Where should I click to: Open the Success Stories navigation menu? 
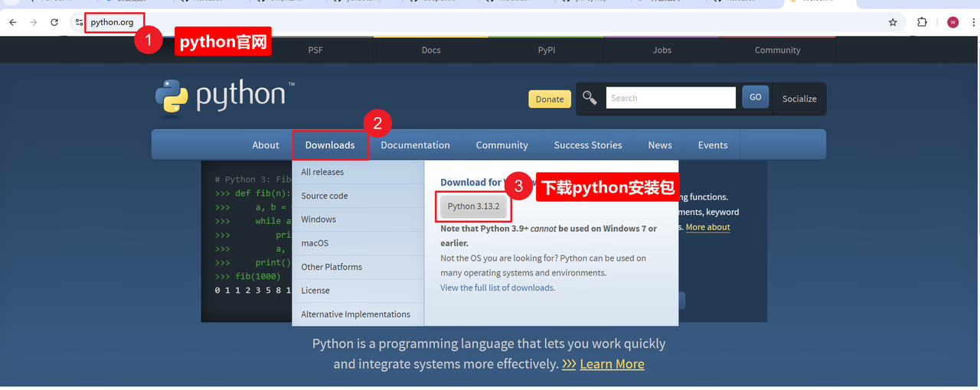tap(588, 145)
